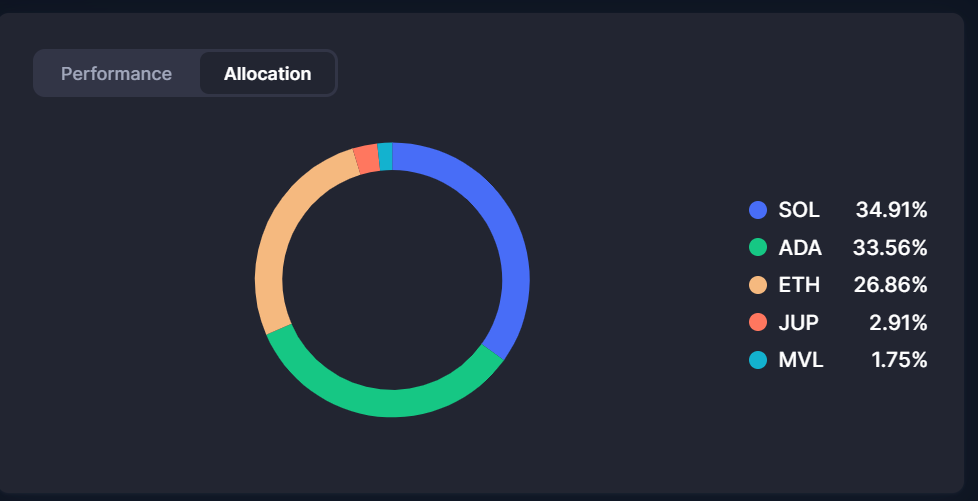The height and width of the screenshot is (501, 978).
Task: Click the red JUP legend dot
Action: 758,322
